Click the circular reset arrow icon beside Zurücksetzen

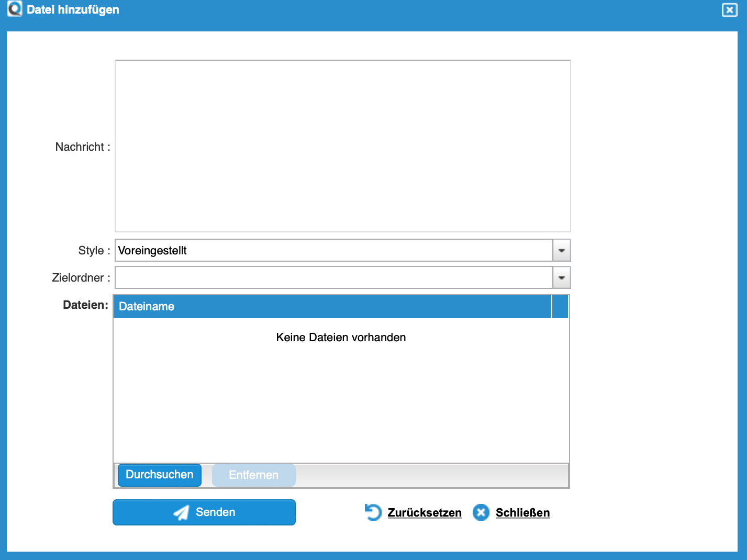373,512
